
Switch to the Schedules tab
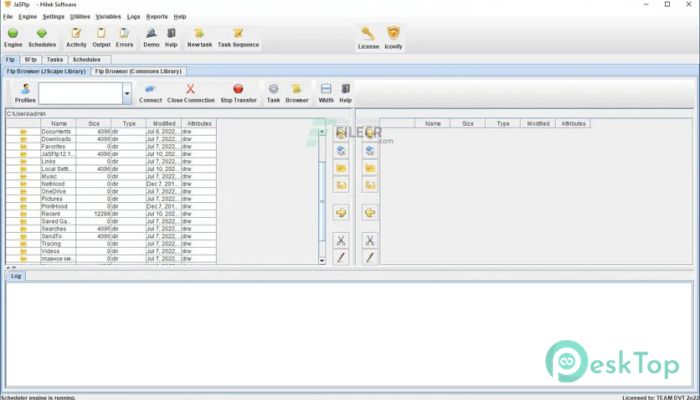click(87, 59)
